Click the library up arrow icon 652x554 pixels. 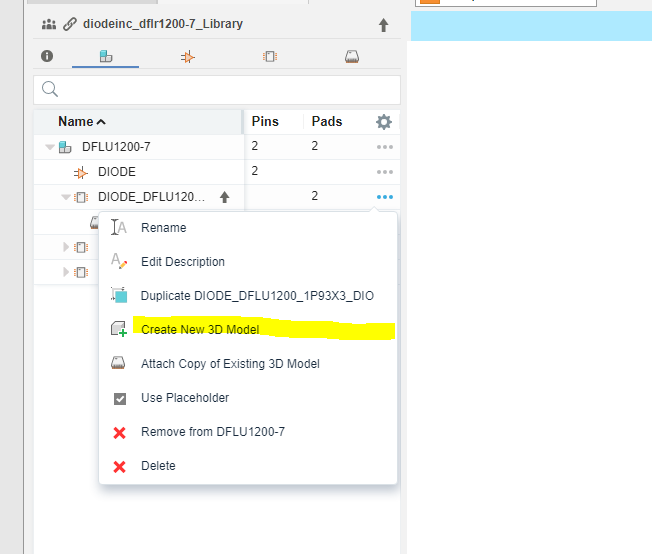pos(383,25)
